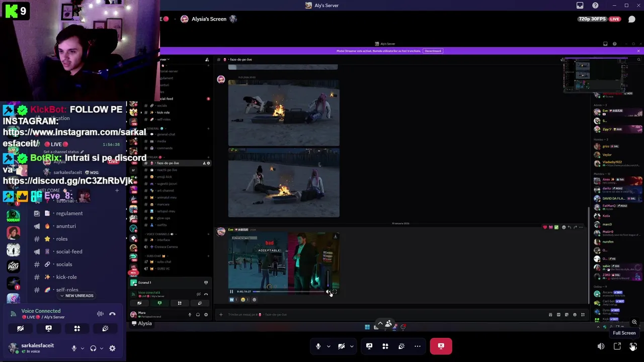Open User Settings gear for sarkalesfaceit
644x362 pixels.
click(x=112, y=348)
